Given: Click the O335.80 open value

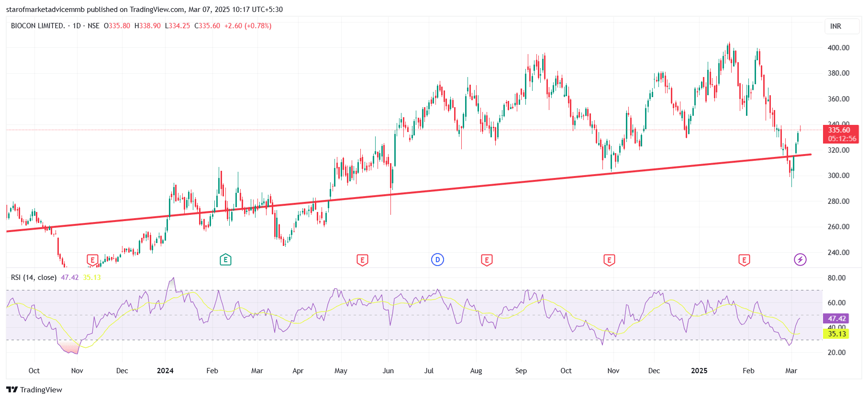Looking at the screenshot, I should [x=117, y=26].
